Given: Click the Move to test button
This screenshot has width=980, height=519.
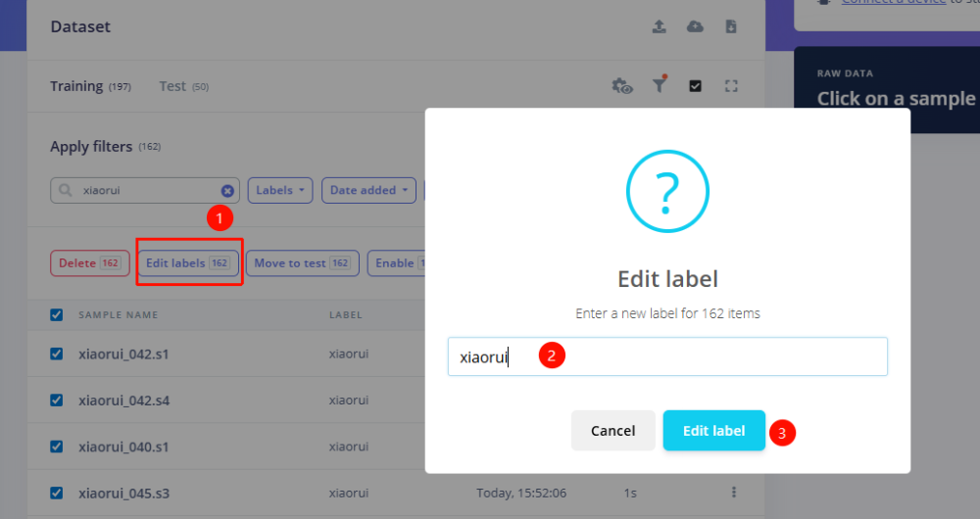Looking at the screenshot, I should [x=302, y=263].
